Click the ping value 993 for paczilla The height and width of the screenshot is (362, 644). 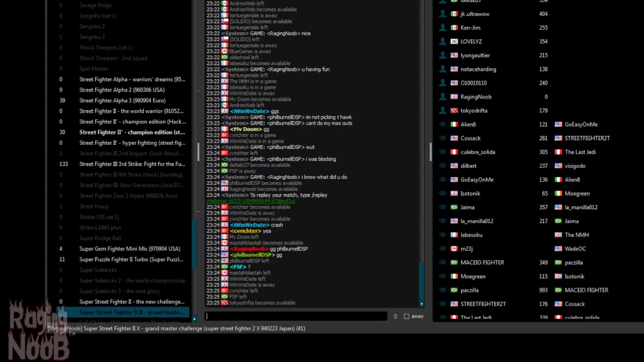pos(543,290)
